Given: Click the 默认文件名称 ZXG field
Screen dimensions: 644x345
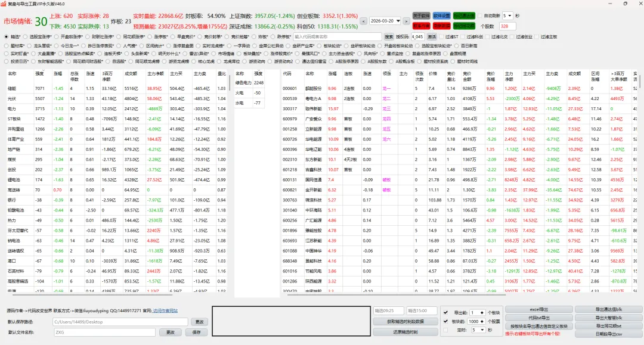Looking at the screenshot, I should [104, 332].
